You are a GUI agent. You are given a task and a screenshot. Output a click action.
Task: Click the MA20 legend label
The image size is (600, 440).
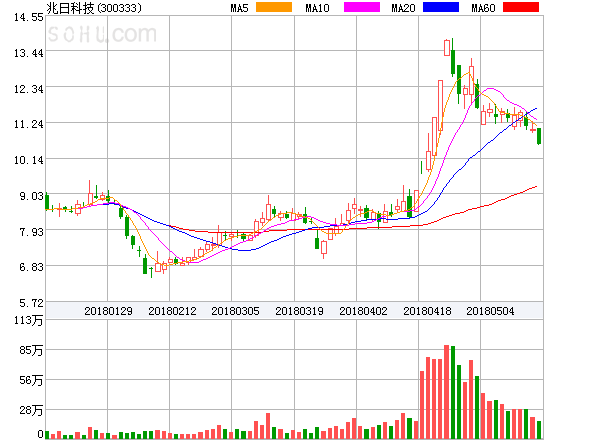point(403,8)
